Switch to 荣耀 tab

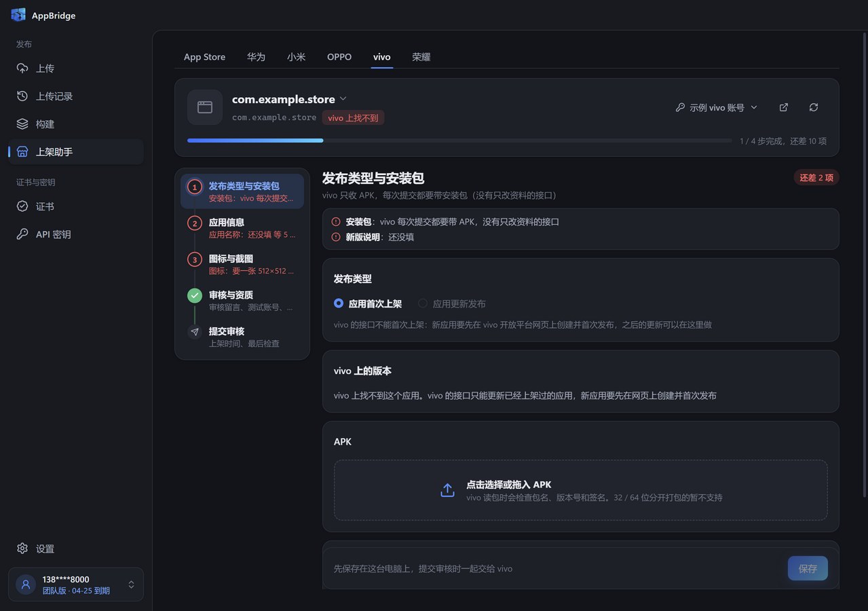coord(421,57)
